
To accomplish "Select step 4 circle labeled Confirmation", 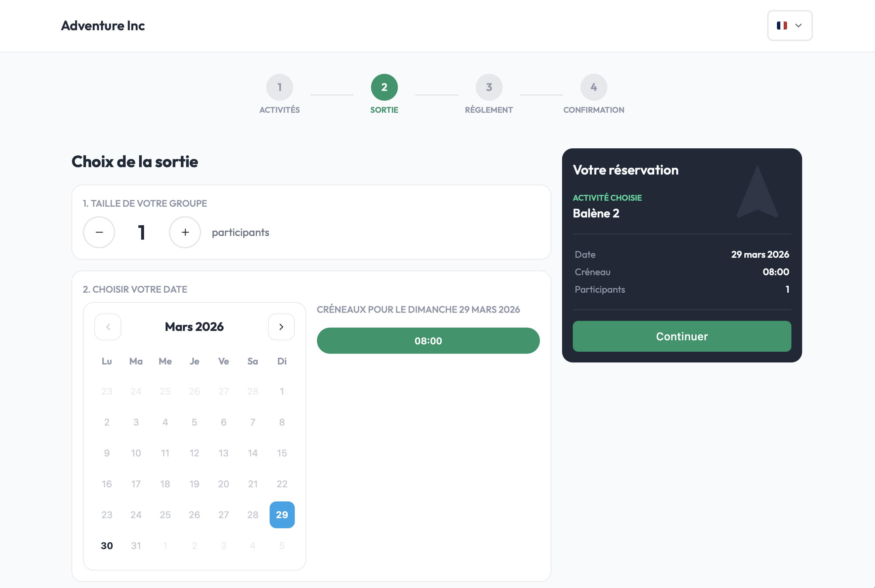I will coord(593,87).
